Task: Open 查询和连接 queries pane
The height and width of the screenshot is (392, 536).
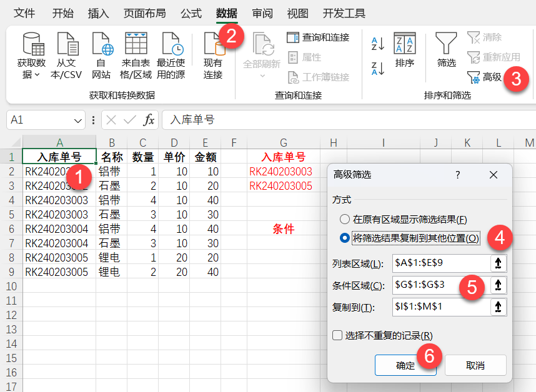Action: coord(319,37)
